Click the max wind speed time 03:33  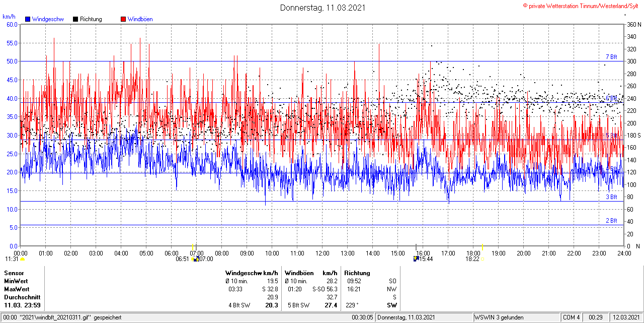tap(235, 289)
